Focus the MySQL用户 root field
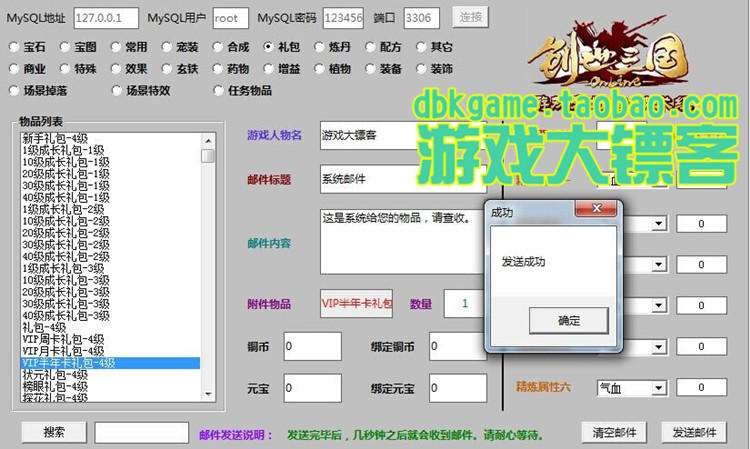 pos(231,18)
